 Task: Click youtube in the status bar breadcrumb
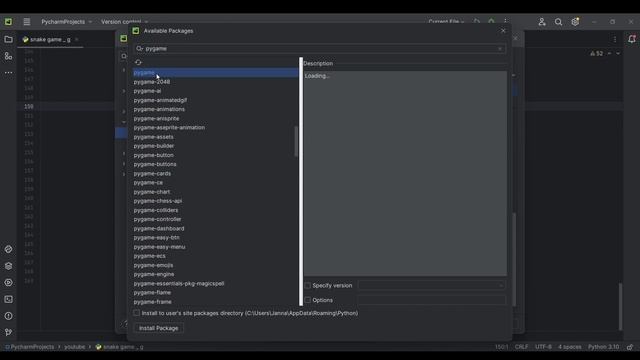(74, 347)
